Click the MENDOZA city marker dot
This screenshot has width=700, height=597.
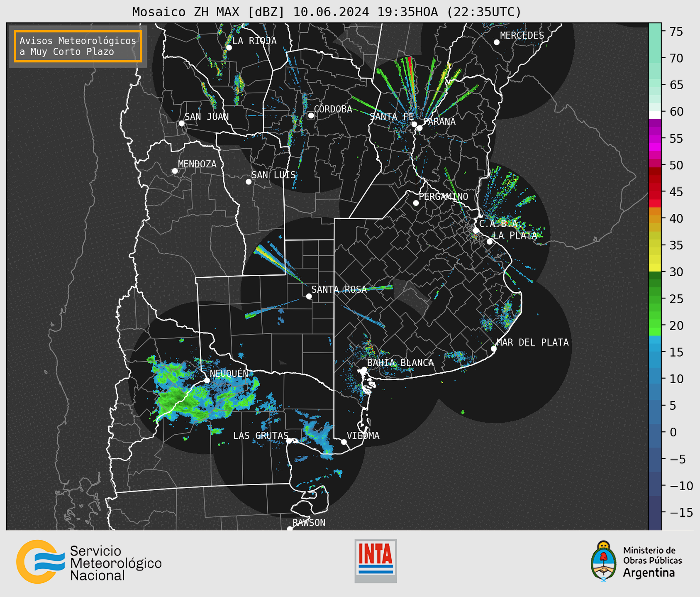175,171
